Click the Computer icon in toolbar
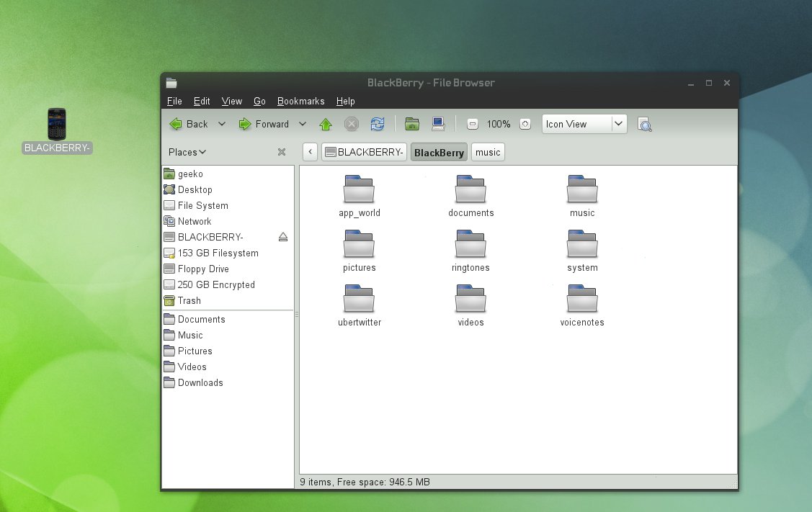The image size is (812, 512). 438,124
